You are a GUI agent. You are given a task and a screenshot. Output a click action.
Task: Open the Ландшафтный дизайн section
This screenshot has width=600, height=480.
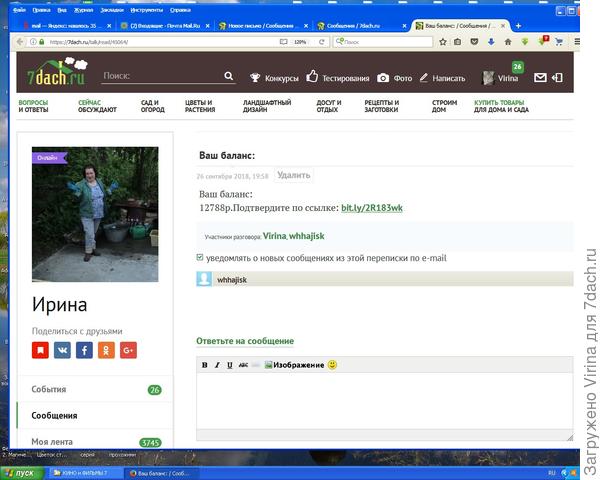(267, 106)
